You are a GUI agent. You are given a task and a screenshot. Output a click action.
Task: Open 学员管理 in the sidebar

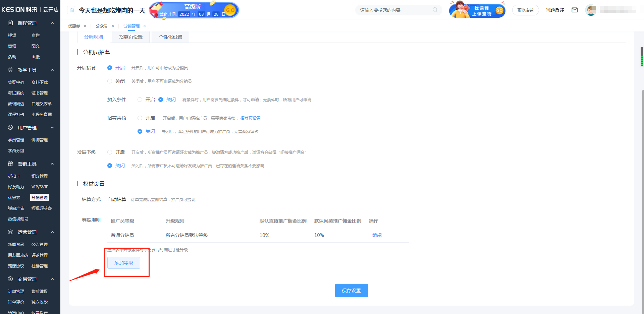(16, 140)
